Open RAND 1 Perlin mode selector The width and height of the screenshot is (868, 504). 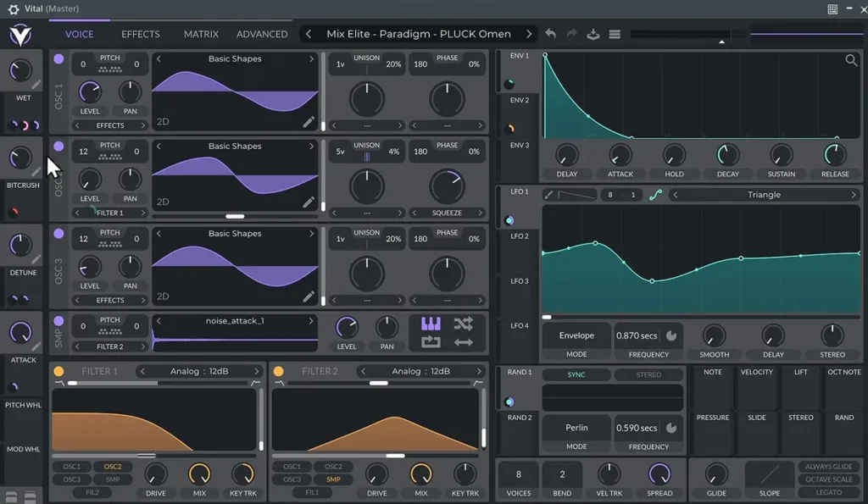coord(576,428)
